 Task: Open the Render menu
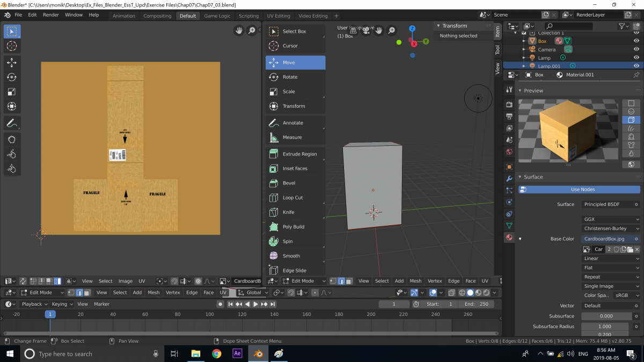[x=51, y=15]
